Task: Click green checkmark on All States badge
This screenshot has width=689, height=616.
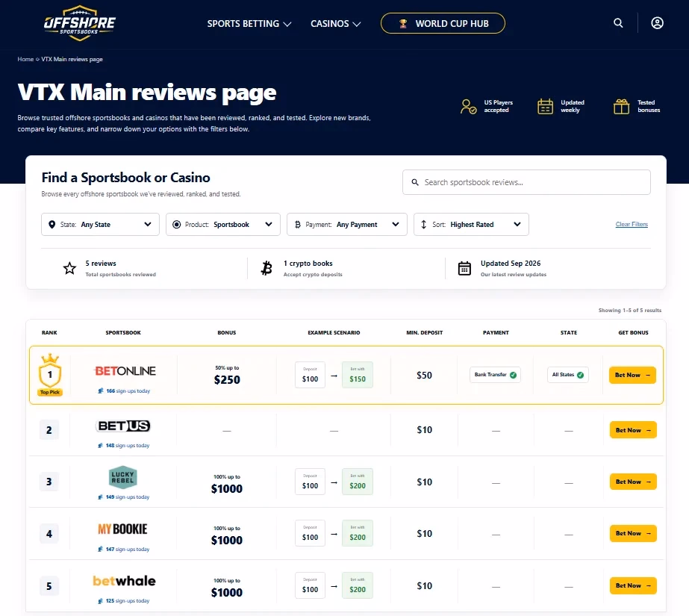Action: click(580, 375)
